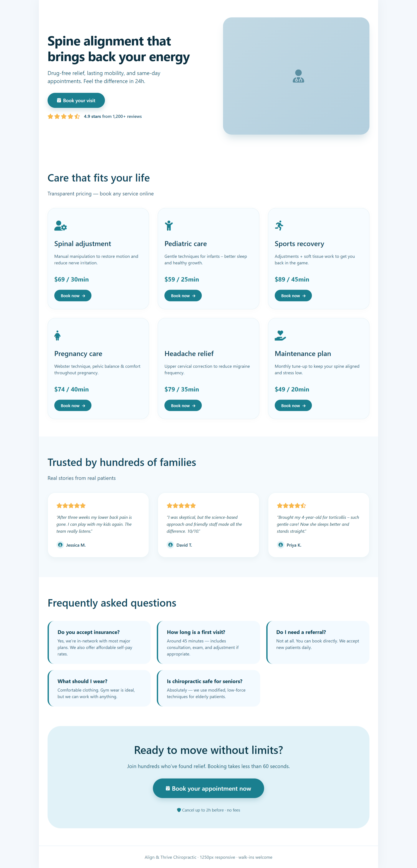This screenshot has height=868, width=417.
Task: Click the Spinal adjustment user-gear icon
Action: coord(61,226)
